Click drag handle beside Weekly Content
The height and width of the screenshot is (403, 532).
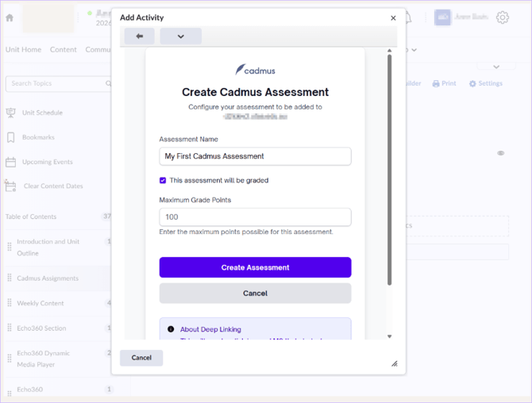[x=10, y=303]
